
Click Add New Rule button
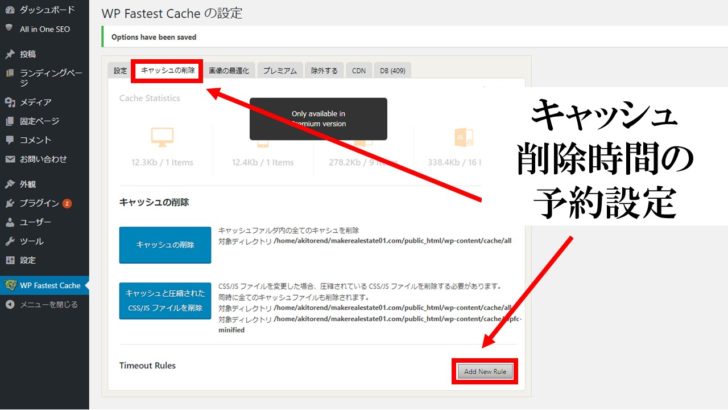(x=484, y=371)
